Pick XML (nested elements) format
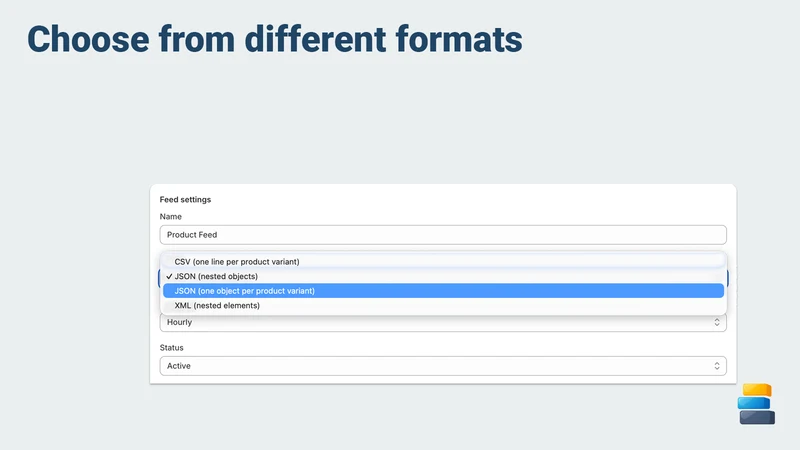Image resolution: width=800 pixels, height=450 pixels. point(443,306)
